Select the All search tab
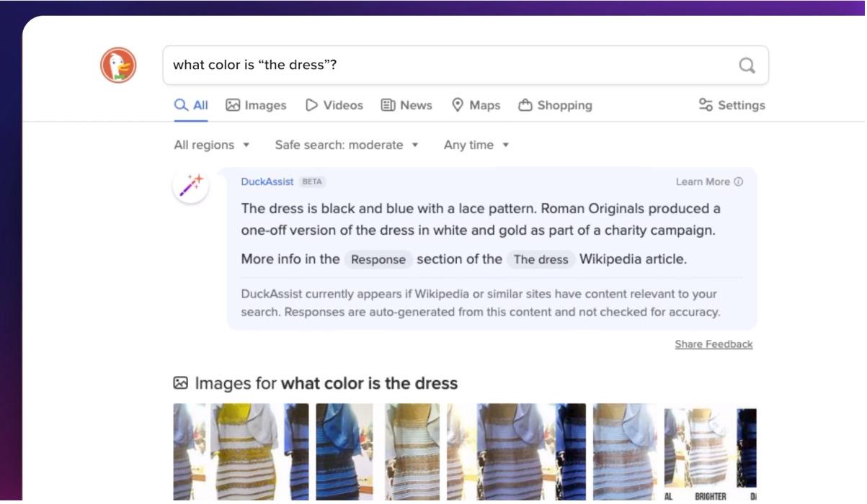This screenshot has height=504, width=867. click(191, 105)
